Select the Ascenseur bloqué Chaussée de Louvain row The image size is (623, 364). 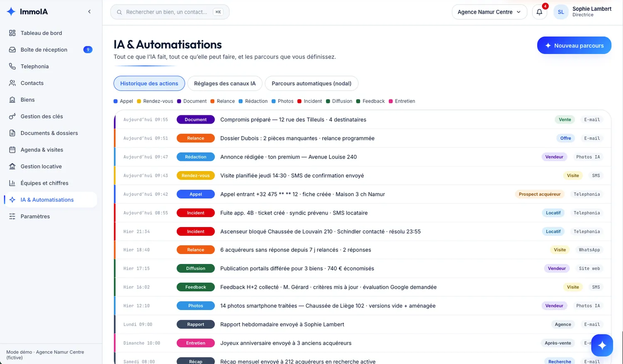tap(363, 232)
